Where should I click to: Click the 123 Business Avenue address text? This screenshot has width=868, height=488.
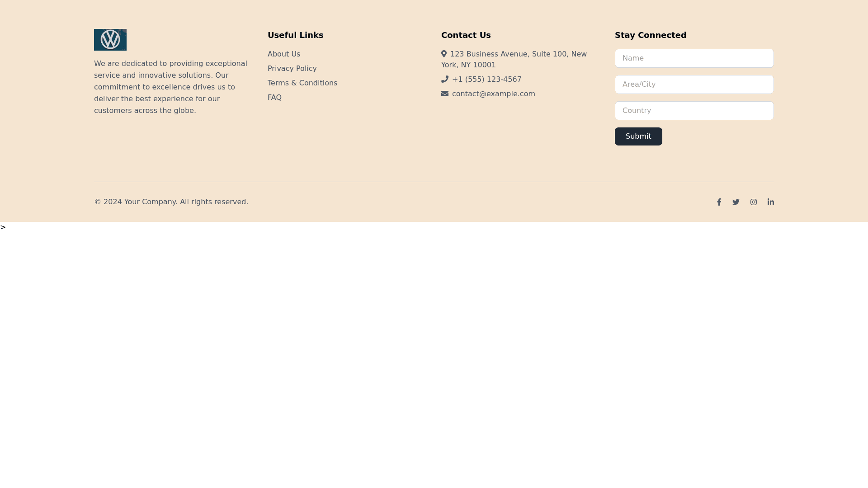click(518, 54)
